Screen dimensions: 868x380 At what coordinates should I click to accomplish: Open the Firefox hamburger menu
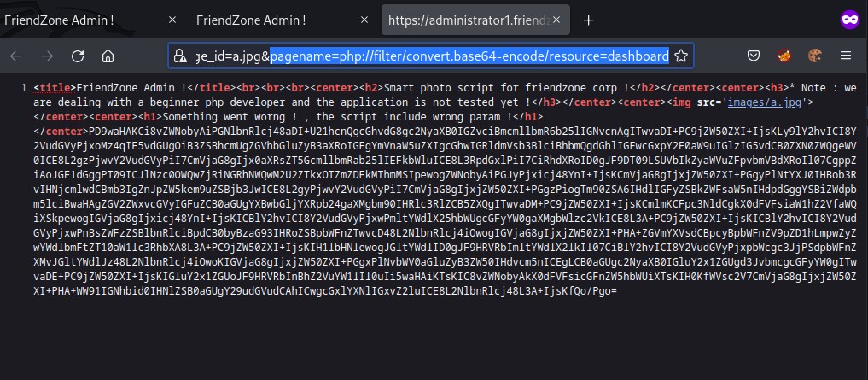(x=845, y=56)
